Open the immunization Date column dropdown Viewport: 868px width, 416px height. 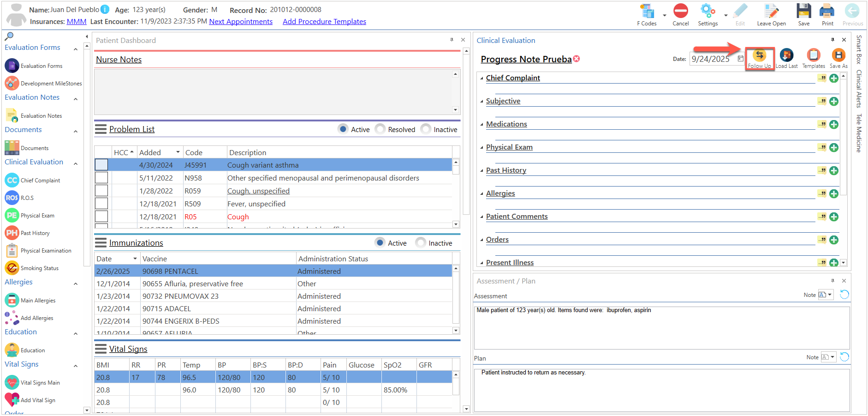(x=135, y=259)
